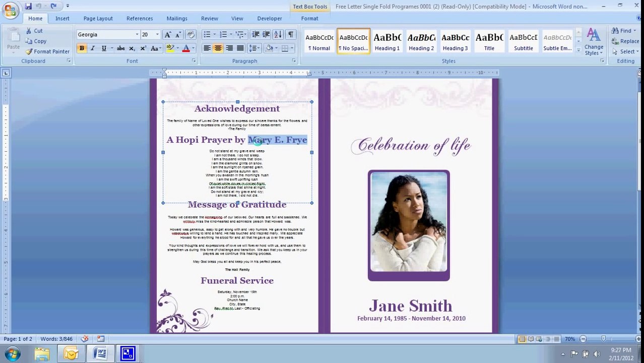Viewport: 644px width, 363px height.
Task: Toggle align text right
Action: [229, 48]
